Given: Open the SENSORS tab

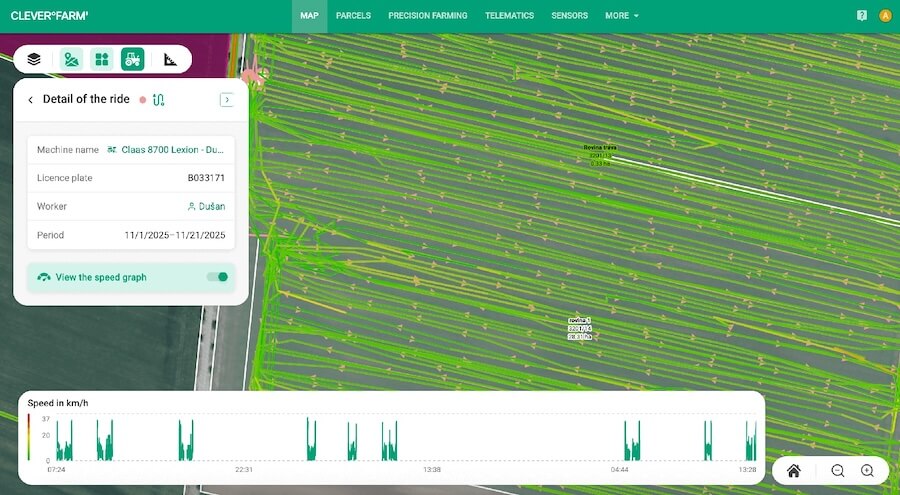Looking at the screenshot, I should (x=569, y=16).
